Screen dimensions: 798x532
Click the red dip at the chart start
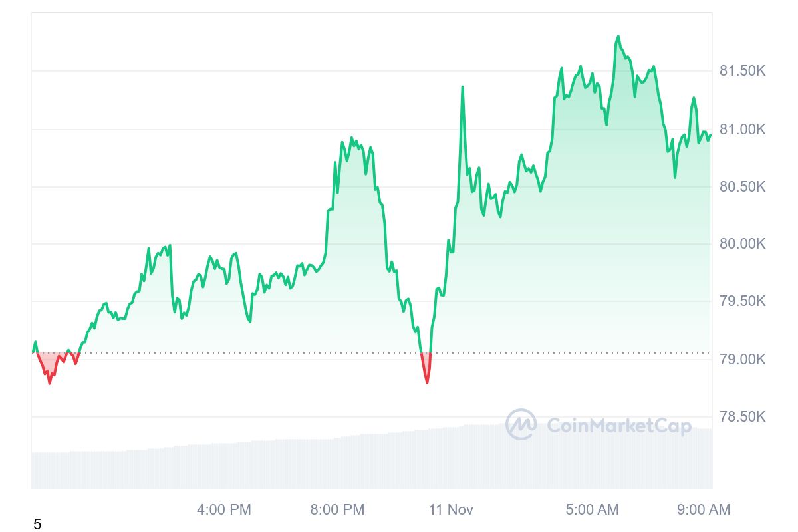[x=50, y=381]
